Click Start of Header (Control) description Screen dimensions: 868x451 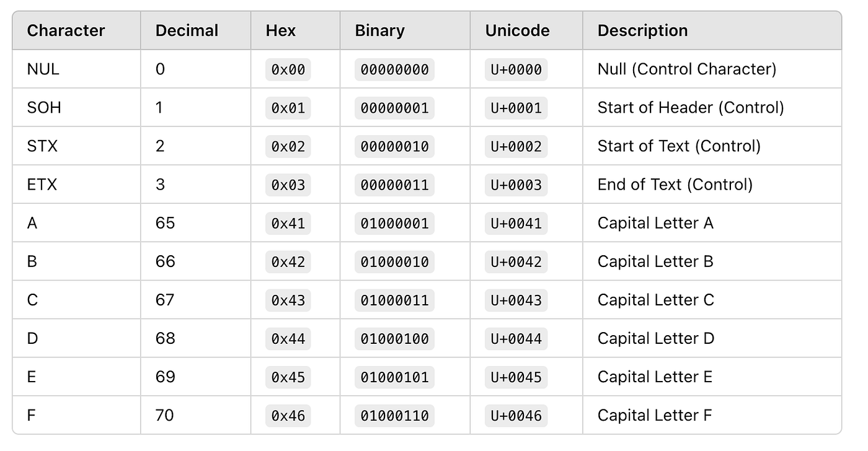[x=691, y=108]
